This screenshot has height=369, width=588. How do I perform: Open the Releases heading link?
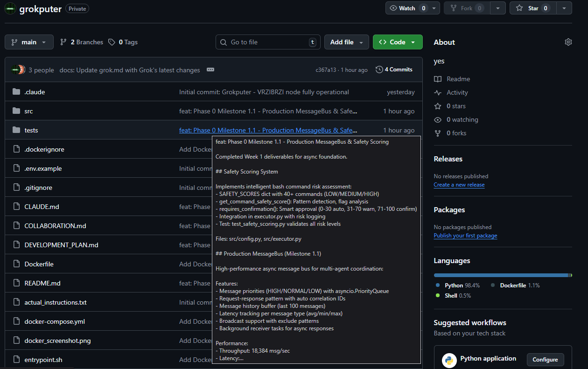coord(448,159)
